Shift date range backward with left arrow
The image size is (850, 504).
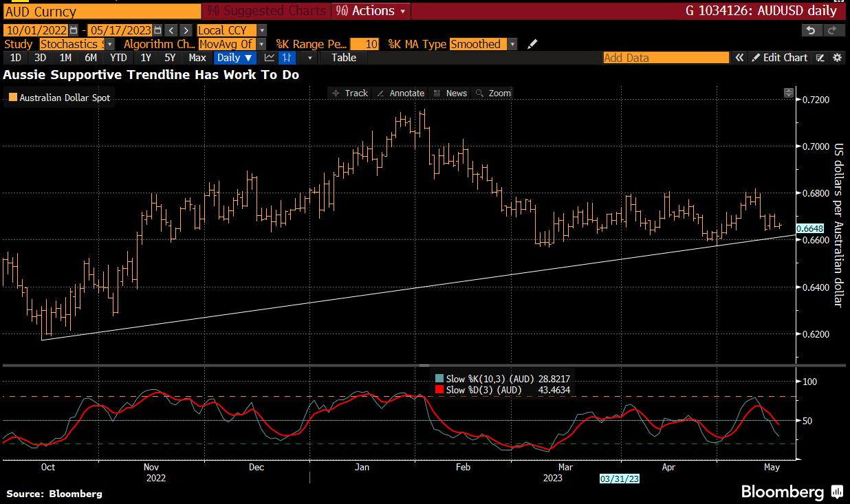(172, 30)
